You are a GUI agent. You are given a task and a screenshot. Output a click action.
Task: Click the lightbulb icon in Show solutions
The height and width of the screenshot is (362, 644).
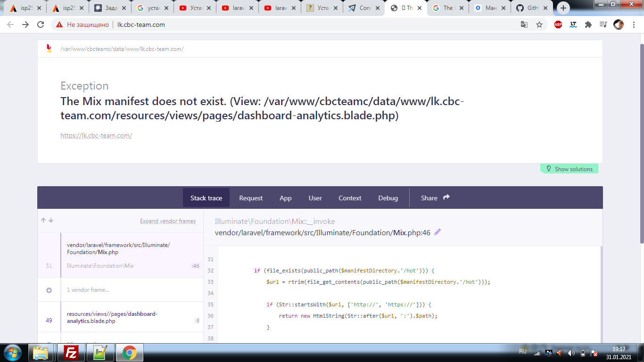click(x=548, y=169)
